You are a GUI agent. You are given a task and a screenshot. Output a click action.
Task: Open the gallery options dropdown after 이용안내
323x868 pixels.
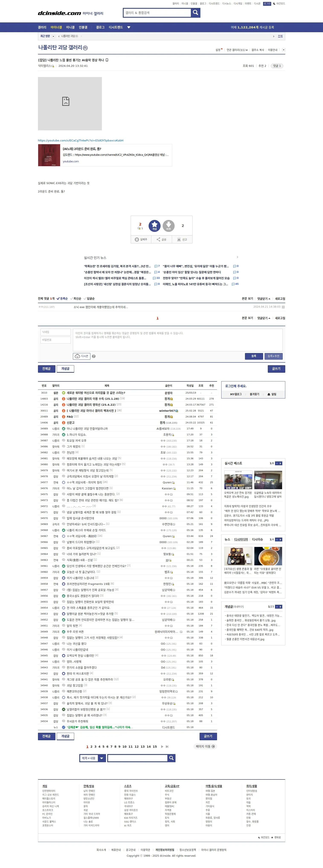(284, 50)
